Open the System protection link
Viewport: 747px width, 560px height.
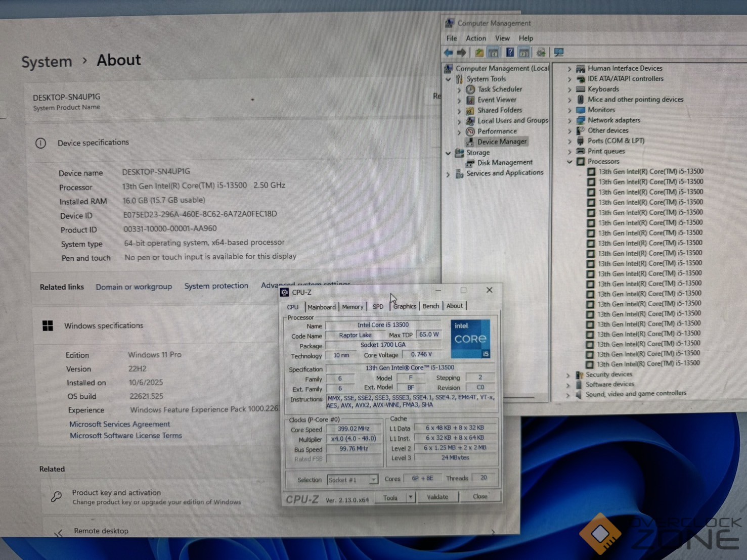216,286
